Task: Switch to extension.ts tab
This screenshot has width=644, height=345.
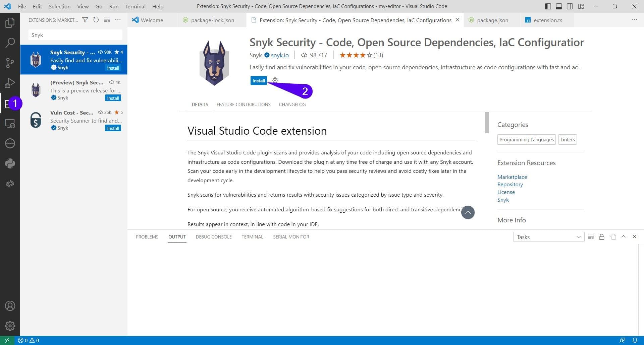Action: pos(547,20)
